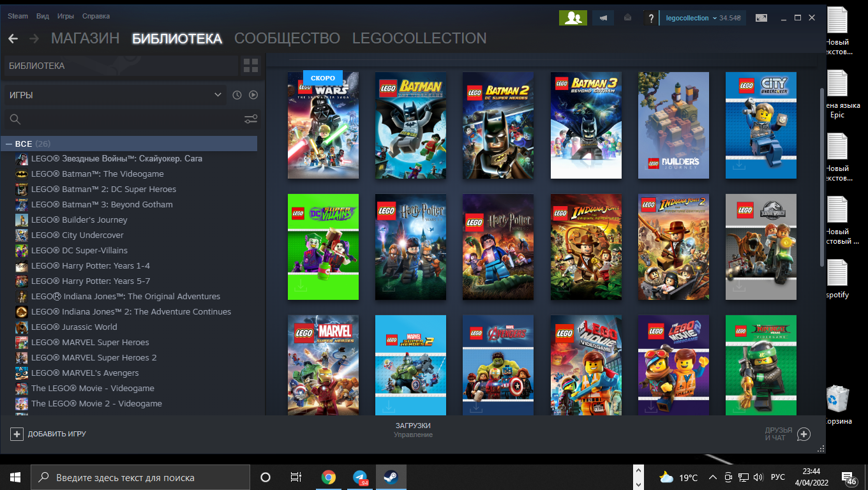Screen dimensions: 868x490
Task: Switch library to grid collections view
Action: pos(251,66)
